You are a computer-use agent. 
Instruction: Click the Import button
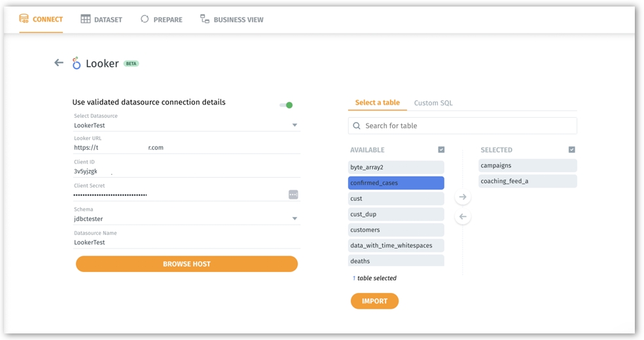374,301
